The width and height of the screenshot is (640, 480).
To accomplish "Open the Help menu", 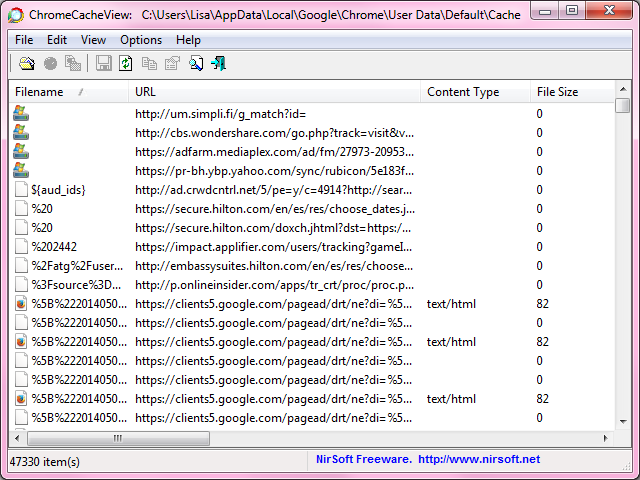I will pos(188,40).
